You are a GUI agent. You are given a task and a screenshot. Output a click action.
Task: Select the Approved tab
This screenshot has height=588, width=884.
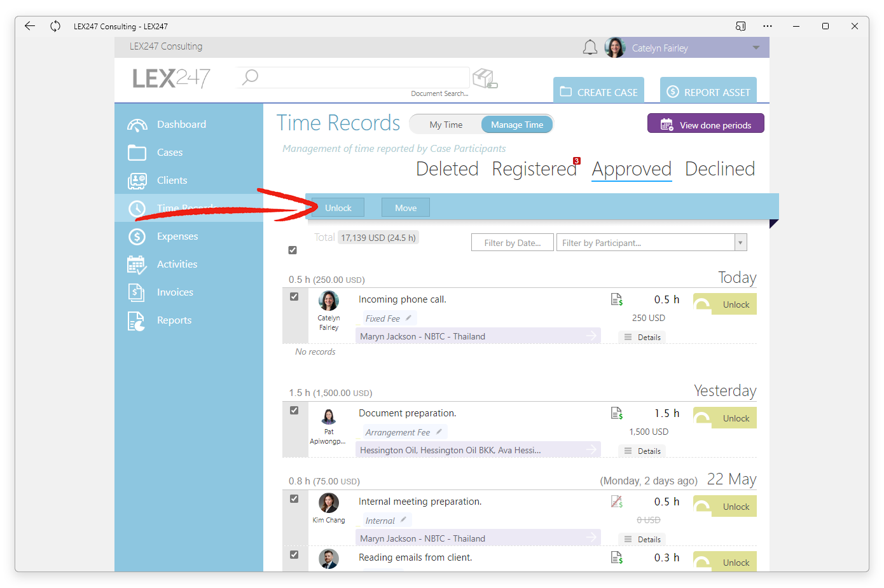pyautogui.click(x=632, y=169)
